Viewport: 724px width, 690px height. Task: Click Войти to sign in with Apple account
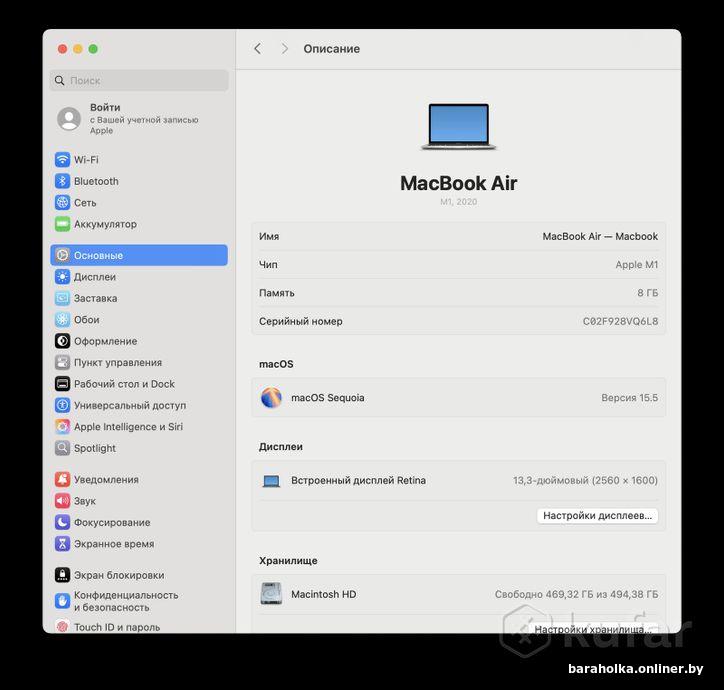(105, 107)
